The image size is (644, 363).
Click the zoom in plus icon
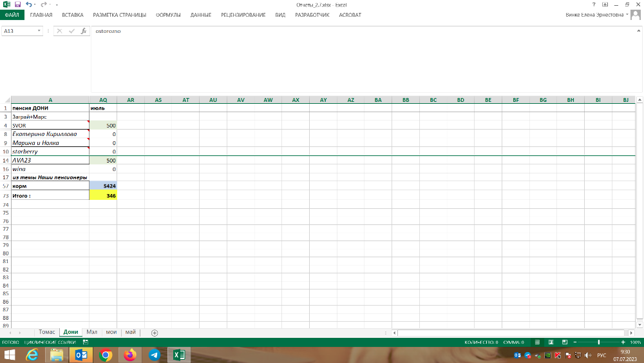623,342
